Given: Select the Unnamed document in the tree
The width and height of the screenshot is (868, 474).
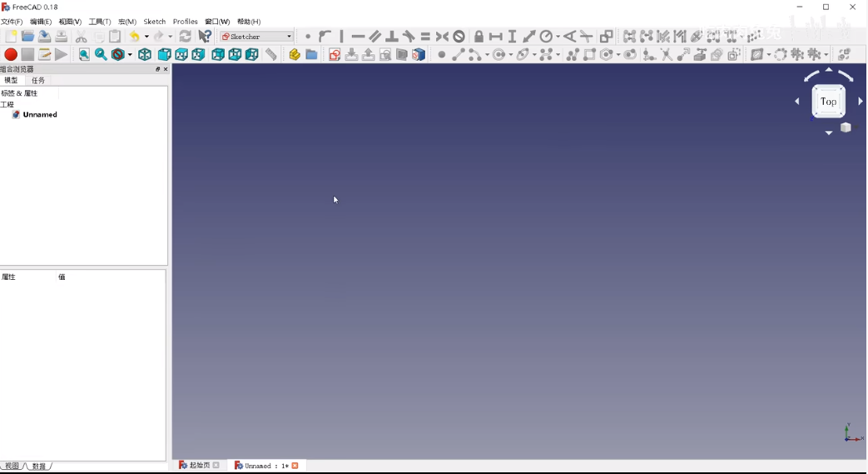Looking at the screenshot, I should 40,115.
